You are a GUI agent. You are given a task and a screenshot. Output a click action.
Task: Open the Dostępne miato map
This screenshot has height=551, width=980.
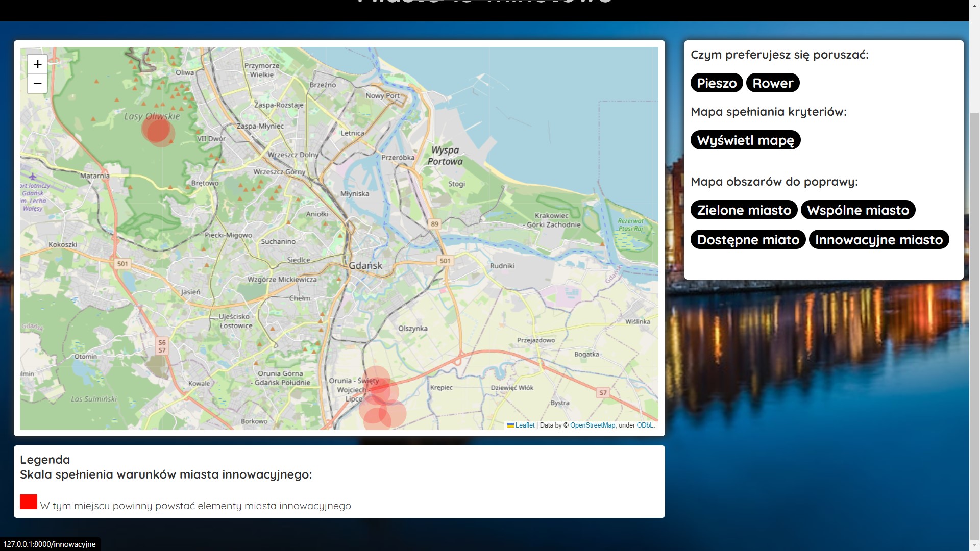click(x=748, y=240)
